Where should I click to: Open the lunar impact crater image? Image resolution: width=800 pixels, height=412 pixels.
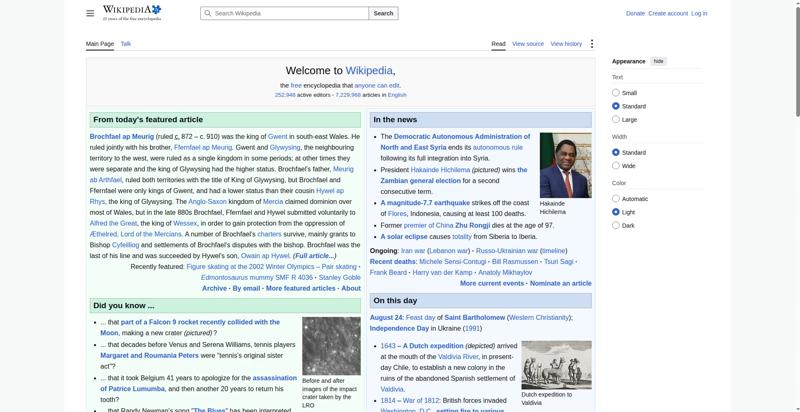(331, 346)
